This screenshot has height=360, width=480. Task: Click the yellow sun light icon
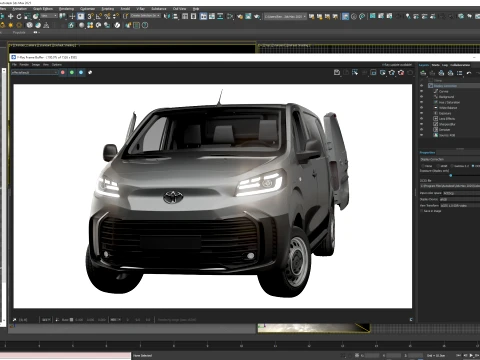pos(11,25)
